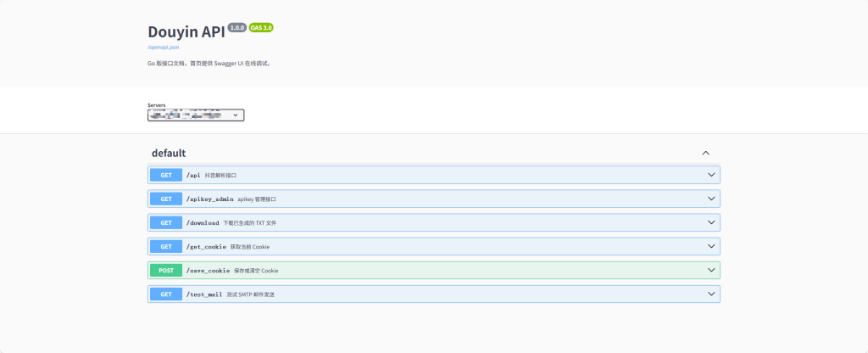Click the GET badge for /get_cookie
The height and width of the screenshot is (353, 868).
166,246
